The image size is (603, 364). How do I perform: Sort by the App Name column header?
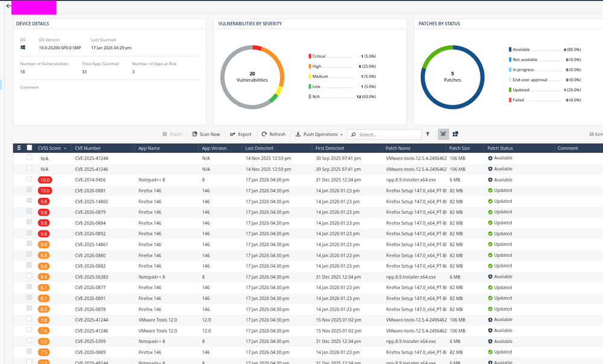click(x=149, y=148)
